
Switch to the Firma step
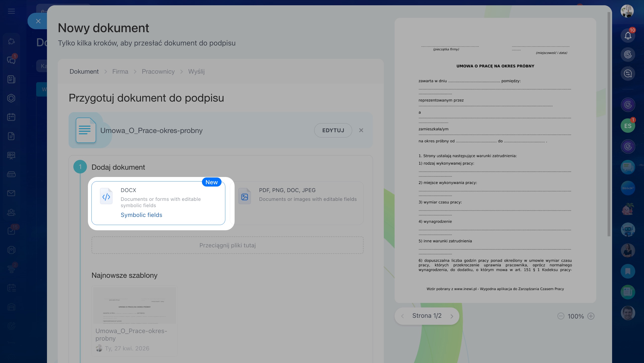(x=120, y=72)
